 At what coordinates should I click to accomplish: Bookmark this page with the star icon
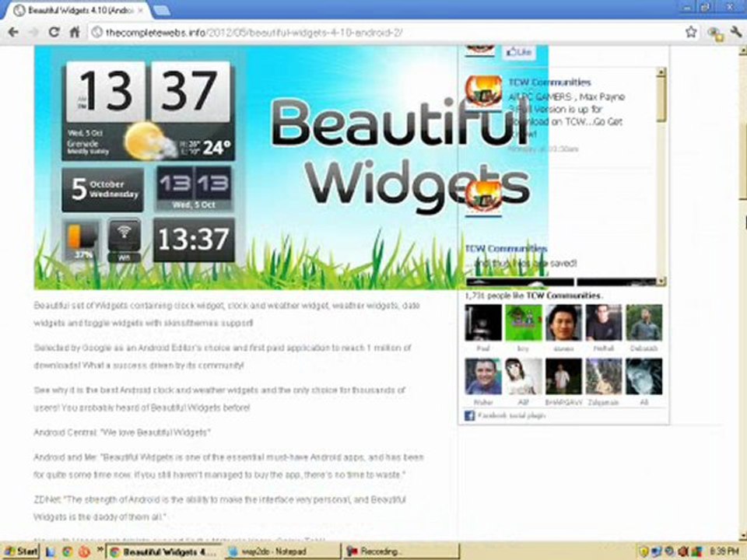point(691,32)
